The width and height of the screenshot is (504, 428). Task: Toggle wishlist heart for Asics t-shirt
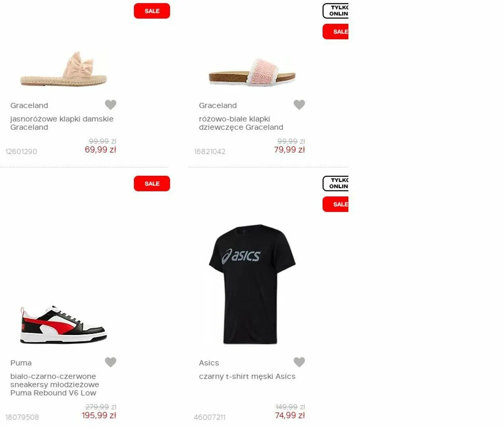[x=299, y=362]
